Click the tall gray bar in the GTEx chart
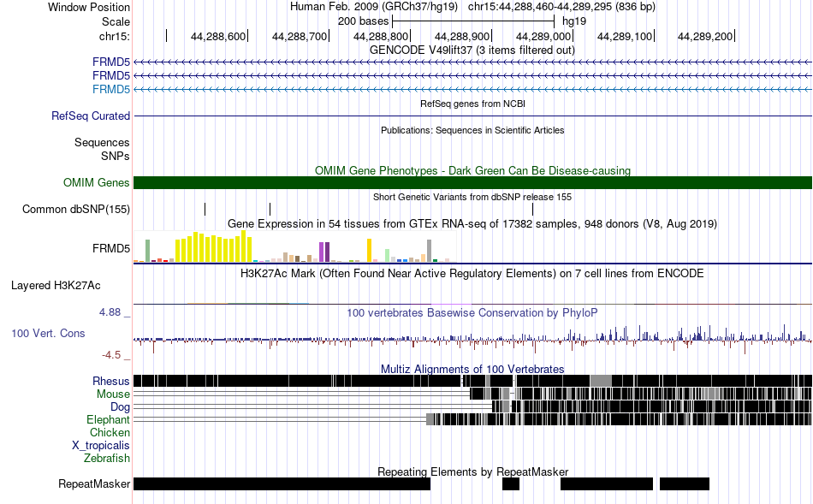 coord(429,251)
